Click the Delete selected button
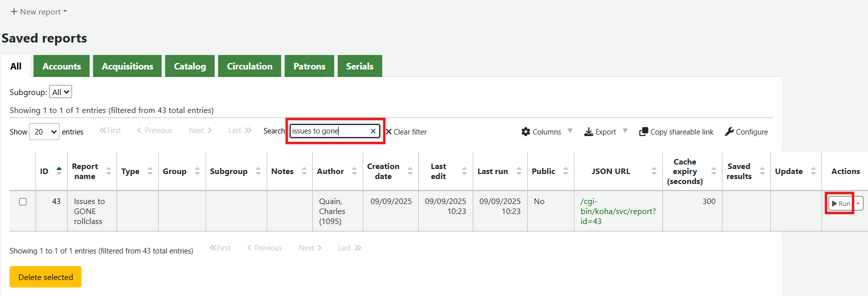Screen dimensions: 868x296 (46, 277)
